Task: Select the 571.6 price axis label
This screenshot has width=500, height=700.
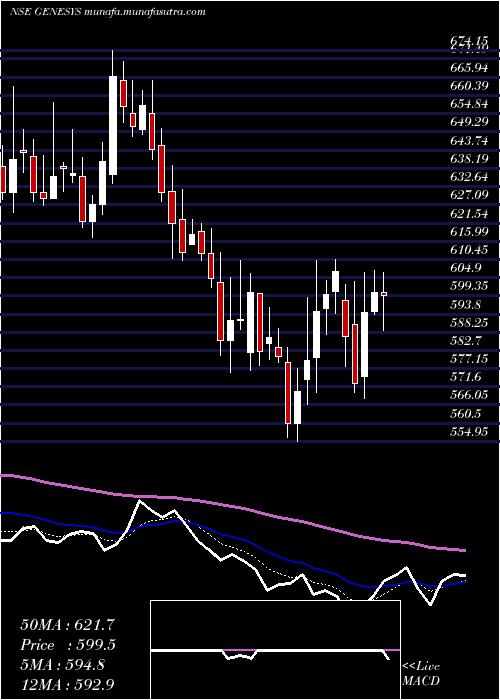Action: click(466, 377)
